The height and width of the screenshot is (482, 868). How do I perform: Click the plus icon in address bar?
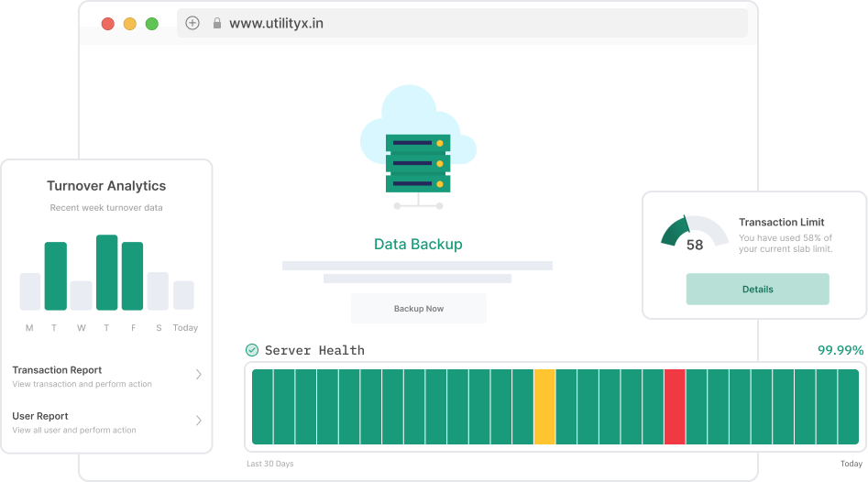[x=192, y=24]
